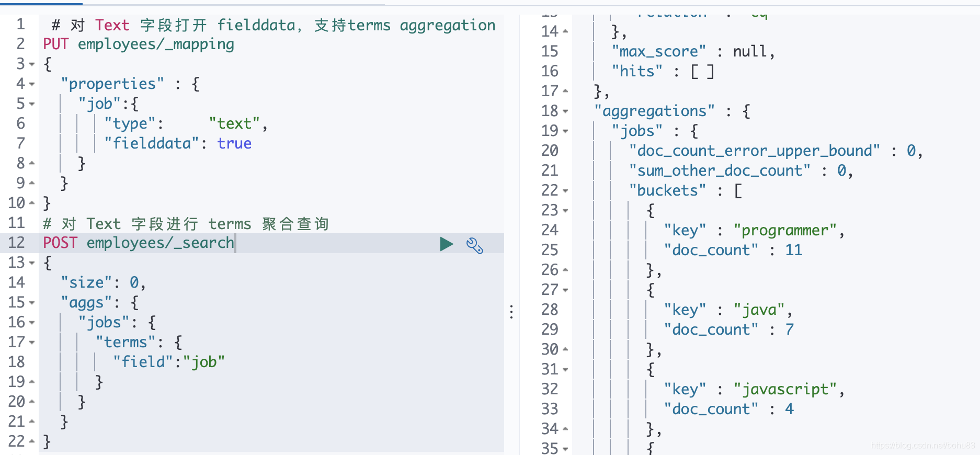Click the panel divider handle between editor and output
This screenshot has height=455, width=980.
click(511, 312)
